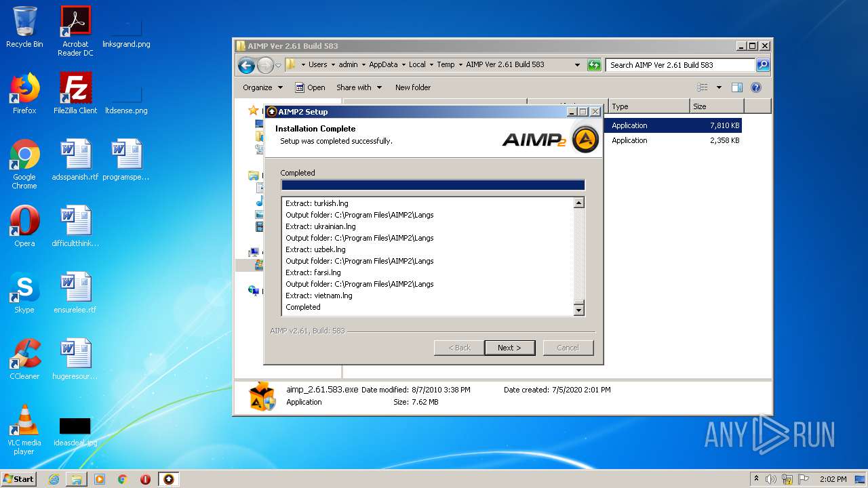868x488 pixels.
Task: Select log line 'Extract: vietnam.lng'
Action: pos(319,296)
